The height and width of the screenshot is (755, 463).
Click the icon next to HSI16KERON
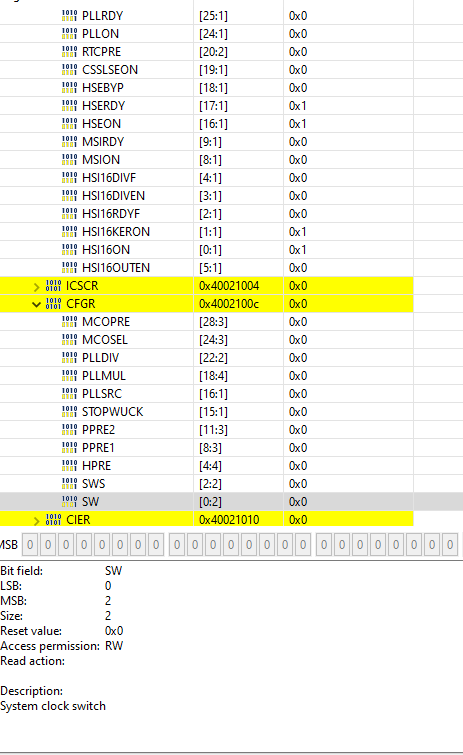[x=69, y=232]
